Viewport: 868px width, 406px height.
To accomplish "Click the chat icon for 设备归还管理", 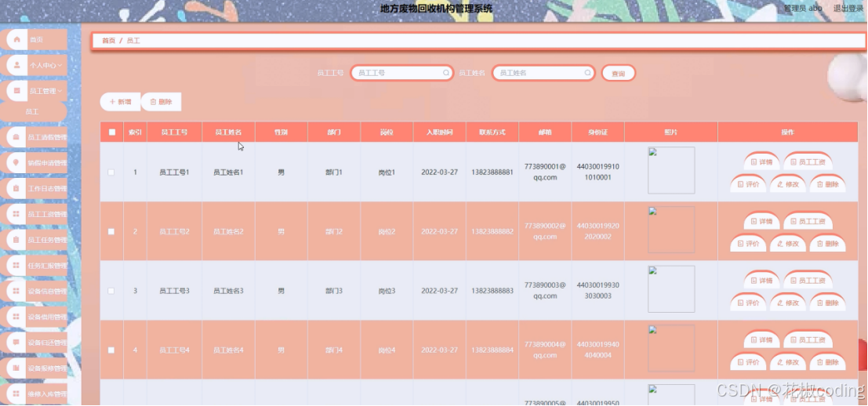I will pyautogui.click(x=16, y=343).
